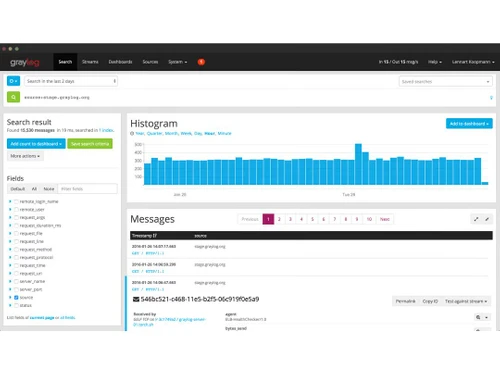The image size is (500, 375).
Task: Go to the Dashboards tab
Action: pyautogui.click(x=120, y=62)
